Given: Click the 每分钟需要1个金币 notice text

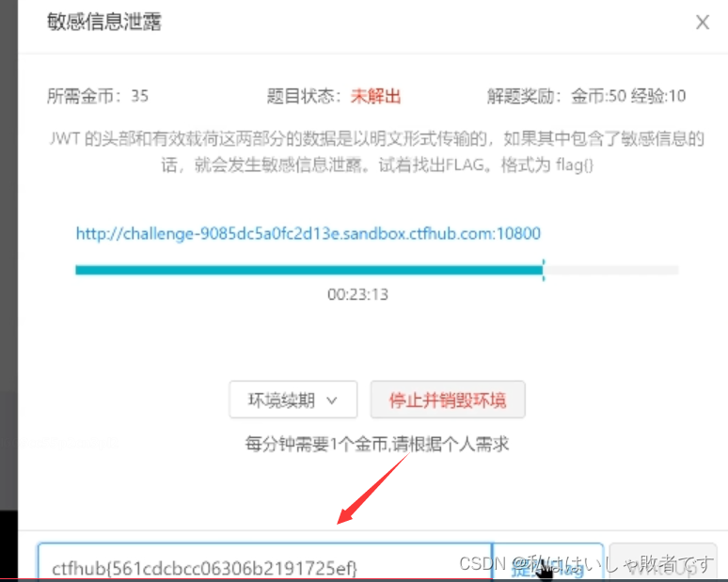Looking at the screenshot, I should pyautogui.click(x=377, y=444).
